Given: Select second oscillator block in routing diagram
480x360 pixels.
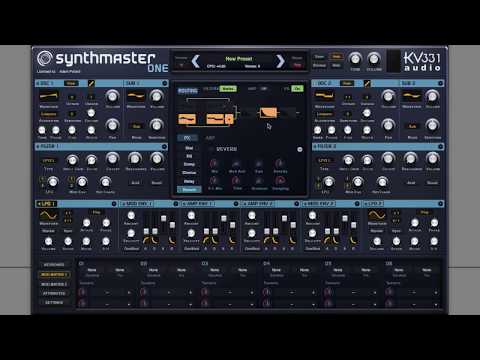Looking at the screenshot, I should coord(215,119).
